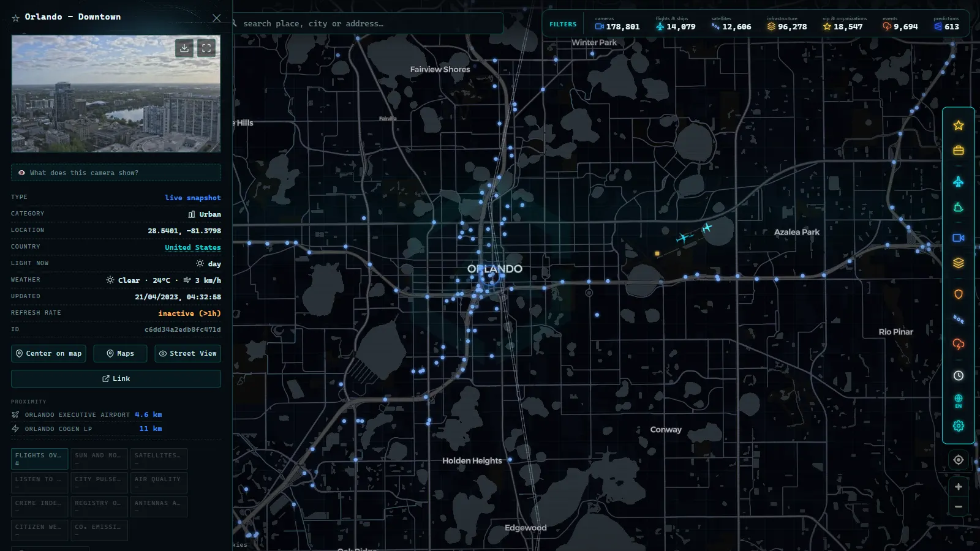
Task: Open the briefcase icon in right sidebar
Action: tap(959, 151)
